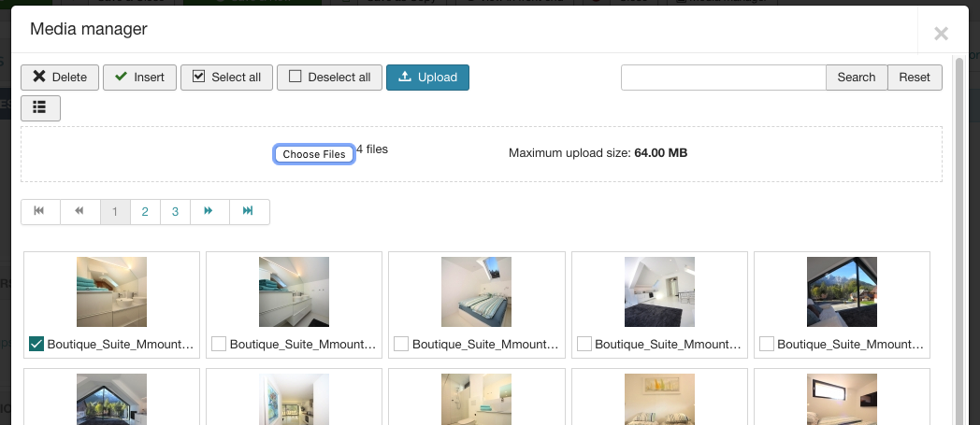
Task: Click the list view toggle icon
Action: coord(40,107)
